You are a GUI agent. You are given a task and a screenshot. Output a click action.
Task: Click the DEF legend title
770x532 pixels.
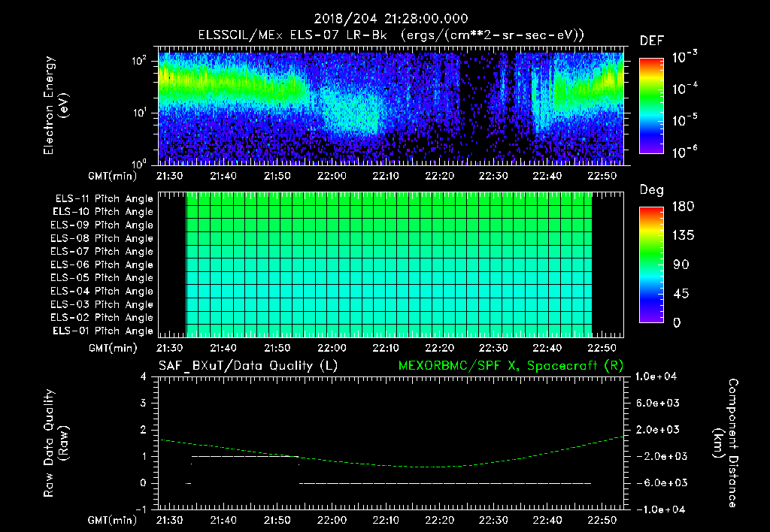(652, 41)
